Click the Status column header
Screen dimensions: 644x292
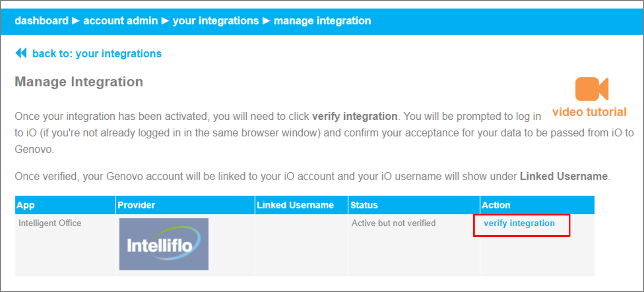point(364,205)
